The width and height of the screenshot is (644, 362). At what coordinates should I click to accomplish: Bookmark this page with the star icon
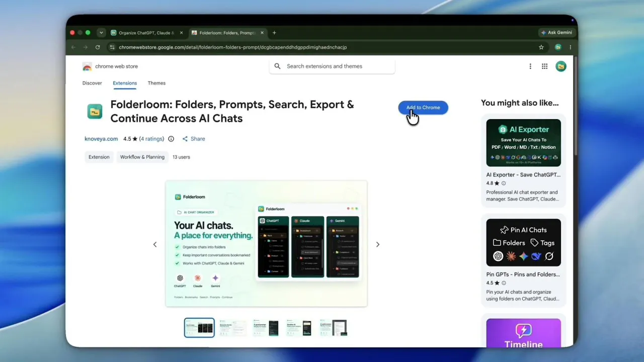tap(541, 47)
